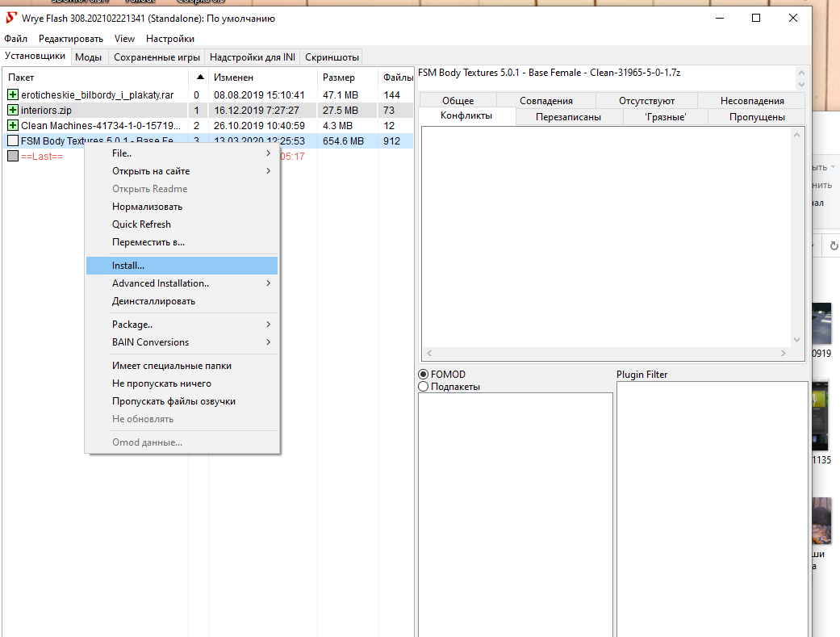Click green plus icon beside interiors.zip
The height and width of the screenshot is (637, 840).
point(13,110)
